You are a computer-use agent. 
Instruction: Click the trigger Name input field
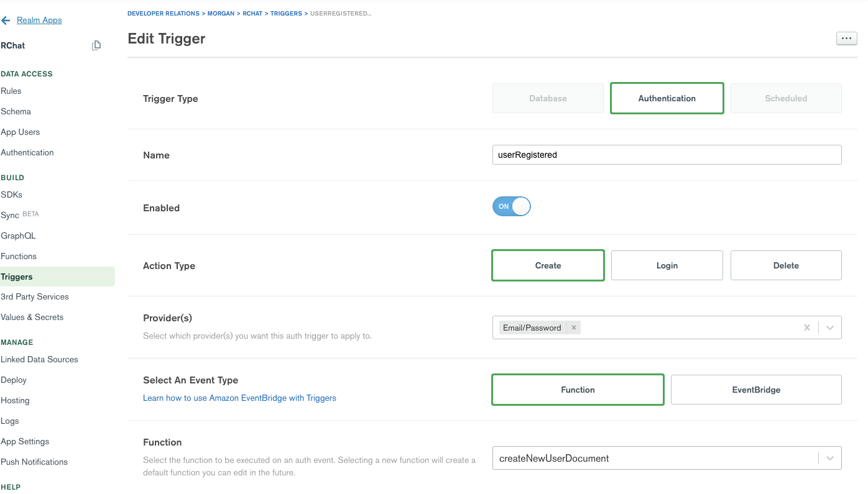(x=667, y=155)
